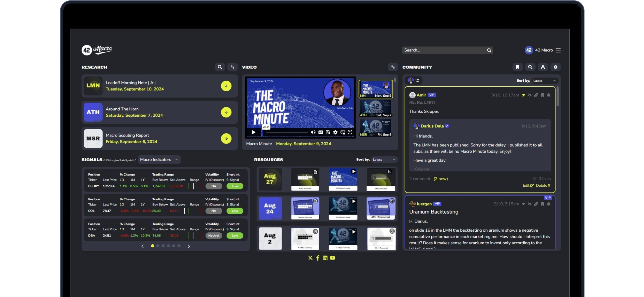Select ATH Sat, Sep 7 video thumbnail

point(376,109)
